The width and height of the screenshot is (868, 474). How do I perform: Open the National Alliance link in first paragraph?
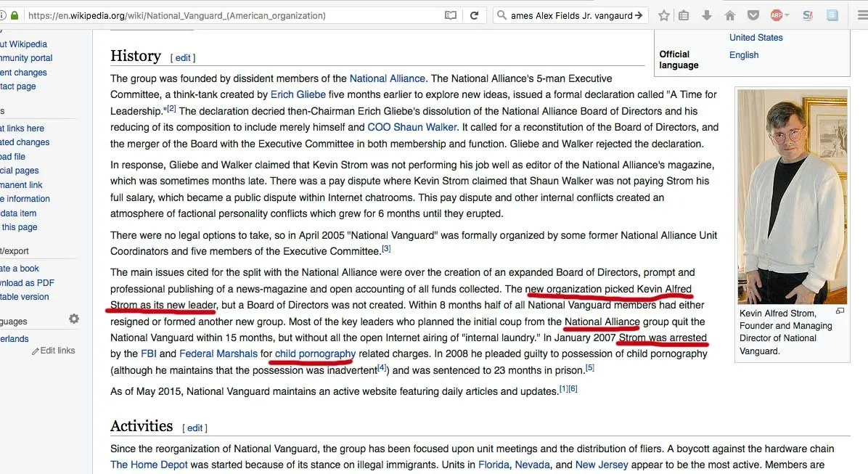(387, 78)
